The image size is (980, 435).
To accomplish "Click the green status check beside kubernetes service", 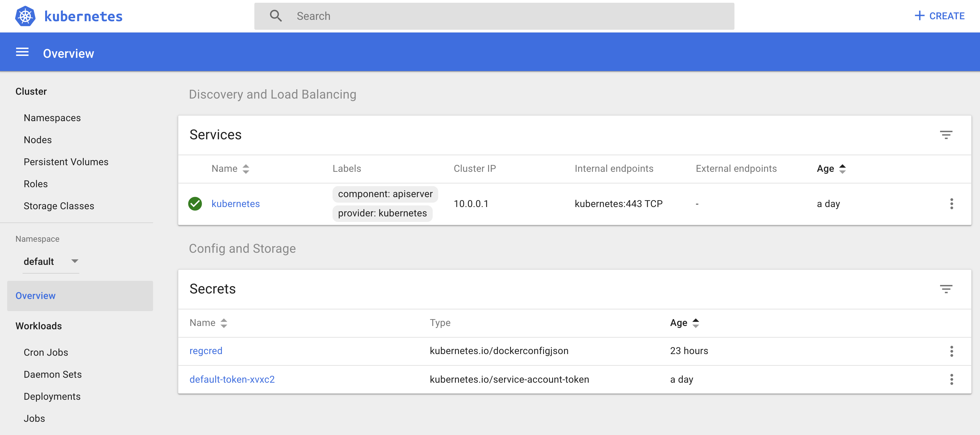I will tap(195, 204).
